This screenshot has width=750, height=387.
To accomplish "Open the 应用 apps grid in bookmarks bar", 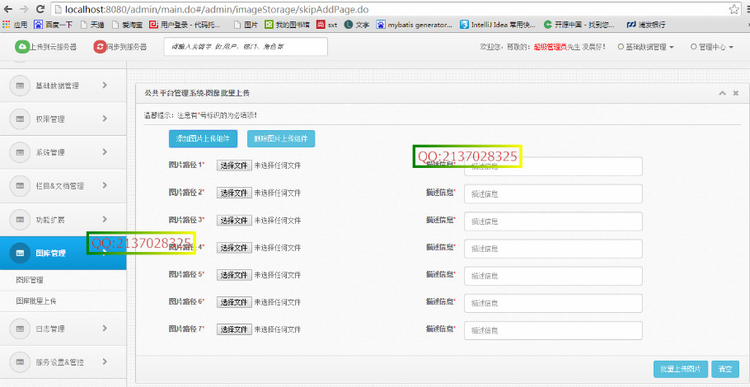I will coord(15,24).
